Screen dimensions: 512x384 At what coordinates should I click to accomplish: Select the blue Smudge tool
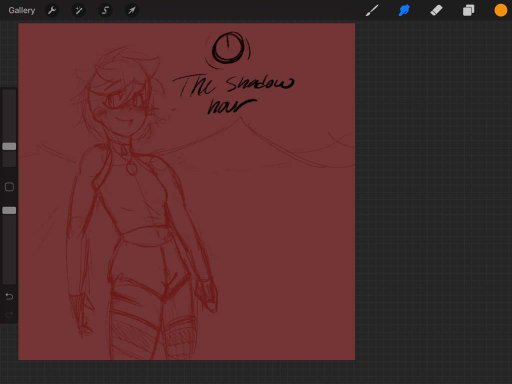[x=404, y=10]
